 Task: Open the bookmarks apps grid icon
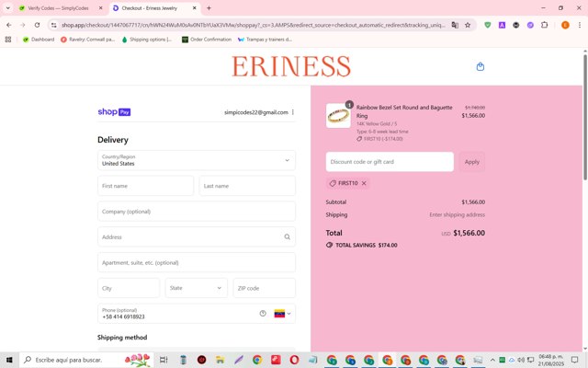pyautogui.click(x=8, y=40)
